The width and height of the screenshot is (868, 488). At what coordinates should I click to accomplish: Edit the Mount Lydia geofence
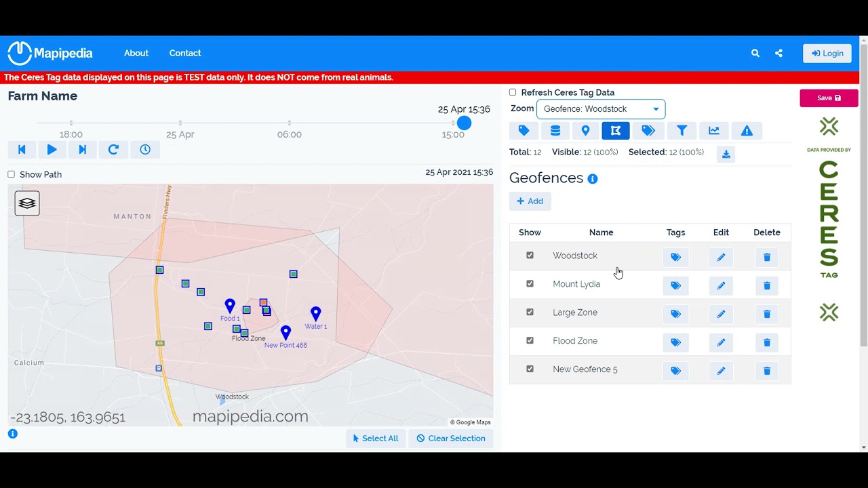click(x=721, y=285)
